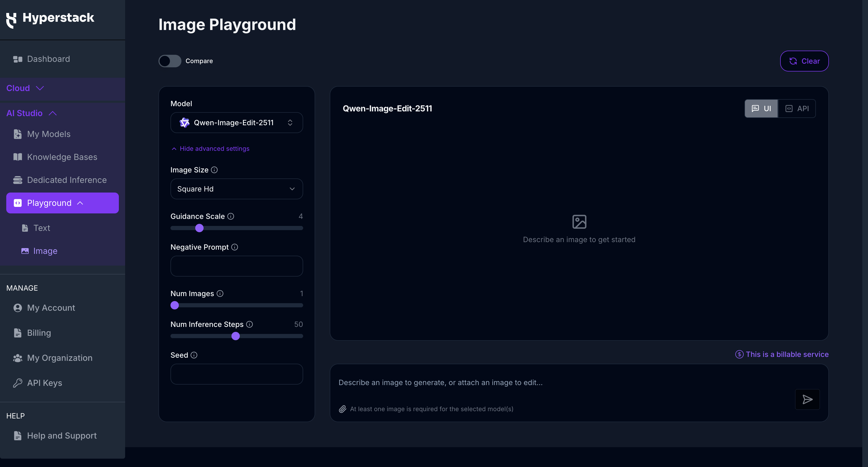Click the Num Inference Steps info icon
The image size is (868, 467).
250,324
